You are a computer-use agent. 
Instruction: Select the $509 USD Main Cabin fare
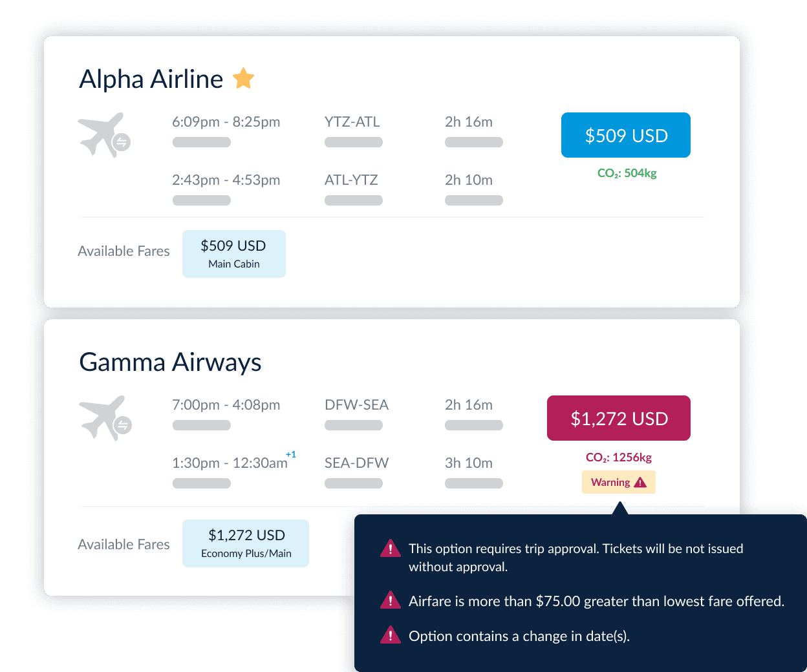coord(233,253)
